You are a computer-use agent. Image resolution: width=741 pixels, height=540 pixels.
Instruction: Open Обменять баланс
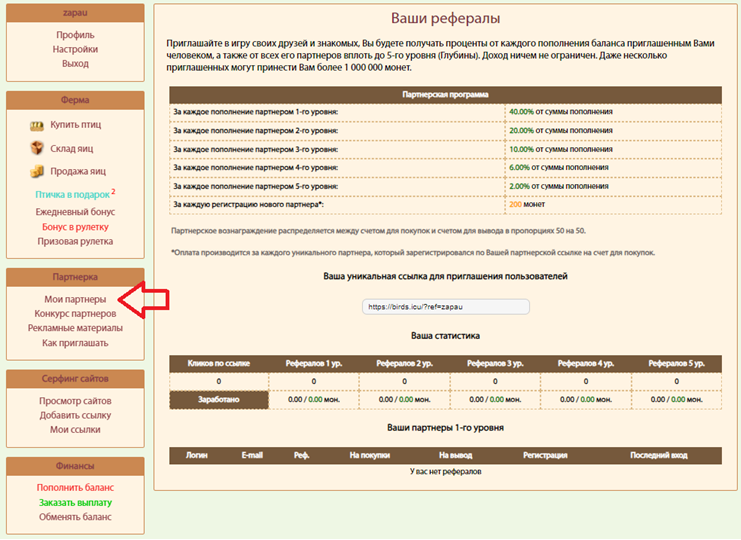75,517
